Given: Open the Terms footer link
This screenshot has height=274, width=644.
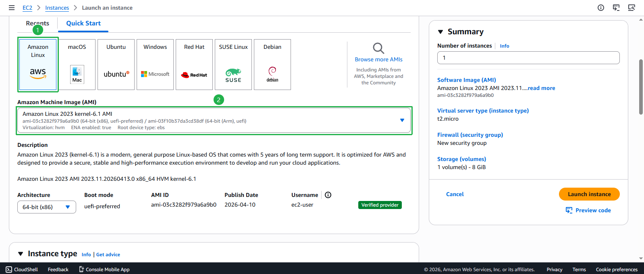Looking at the screenshot, I should (x=579, y=270).
